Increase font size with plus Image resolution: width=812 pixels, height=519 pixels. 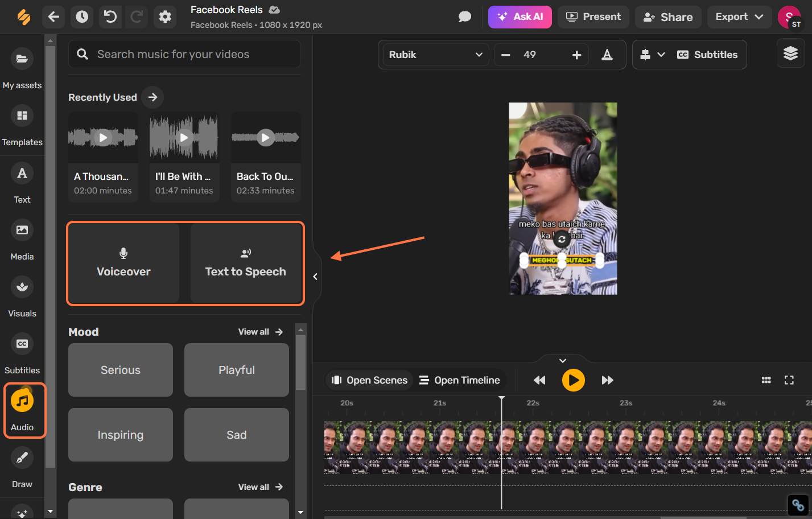577,55
